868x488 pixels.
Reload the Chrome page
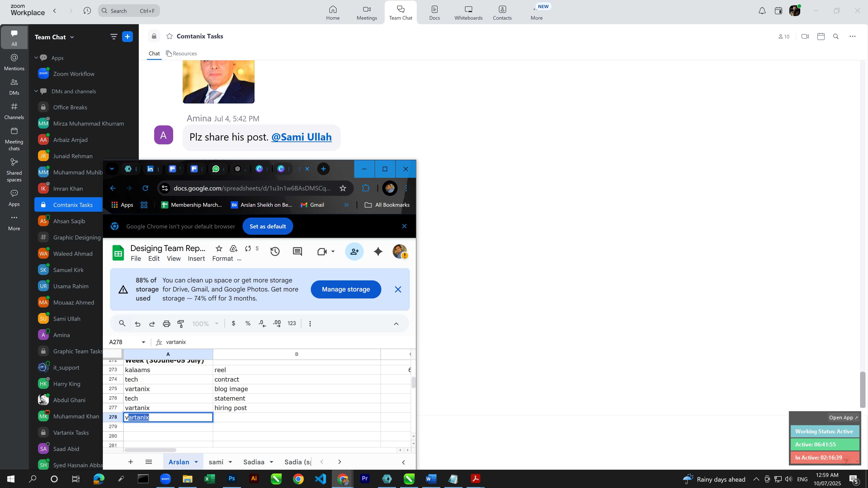coord(145,188)
